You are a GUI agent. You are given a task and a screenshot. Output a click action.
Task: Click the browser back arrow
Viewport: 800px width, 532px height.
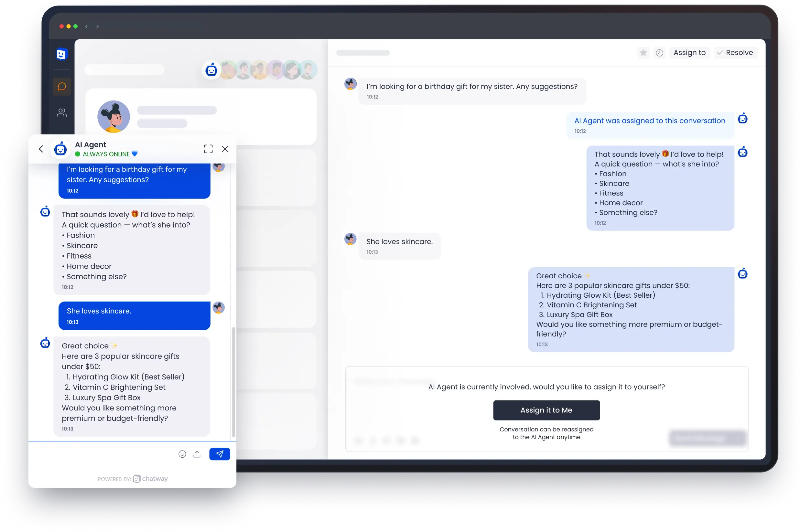pos(87,26)
